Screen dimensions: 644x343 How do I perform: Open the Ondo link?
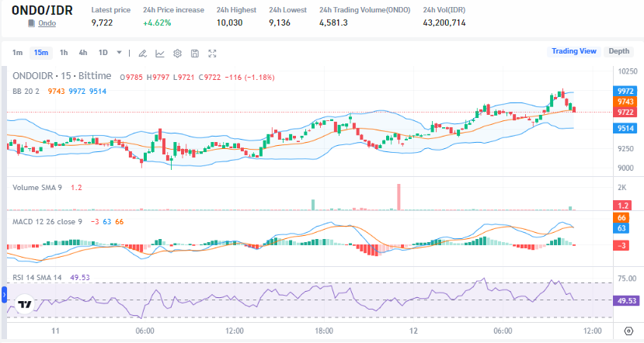click(x=47, y=23)
